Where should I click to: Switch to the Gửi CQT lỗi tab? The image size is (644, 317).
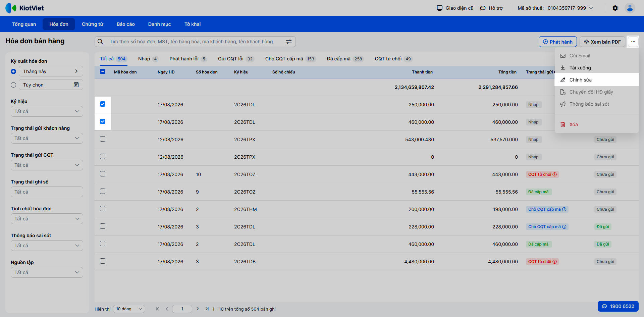coord(236,59)
